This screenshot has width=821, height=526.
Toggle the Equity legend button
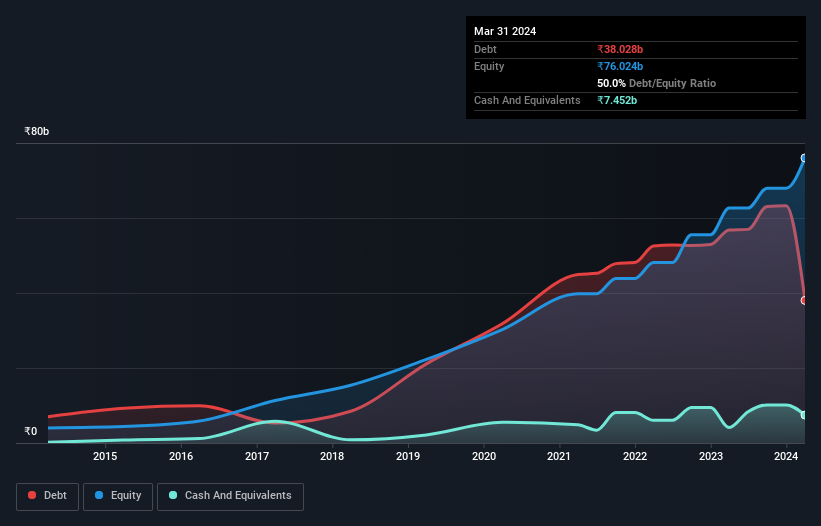coord(118,496)
